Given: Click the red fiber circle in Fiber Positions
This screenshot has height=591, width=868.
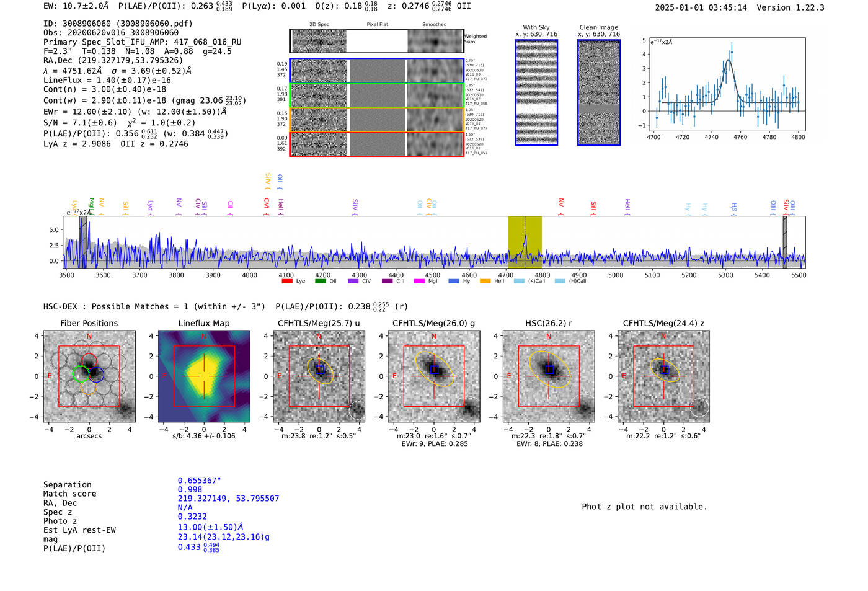Looking at the screenshot, I should click(x=89, y=360).
